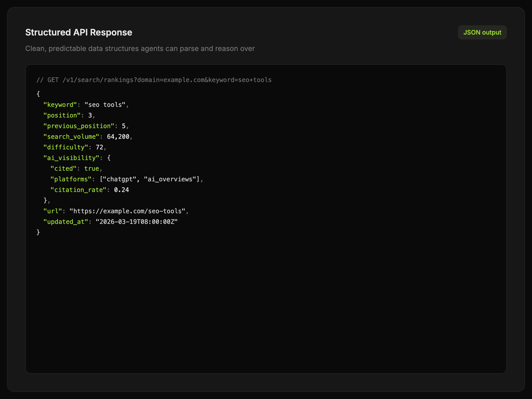532x399 pixels.
Task: Click the "seo tools" string value
Action: point(105,105)
